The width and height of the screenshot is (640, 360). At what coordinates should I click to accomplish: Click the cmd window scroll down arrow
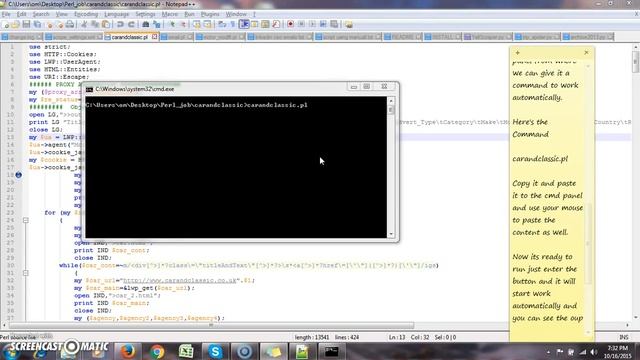tap(391, 234)
